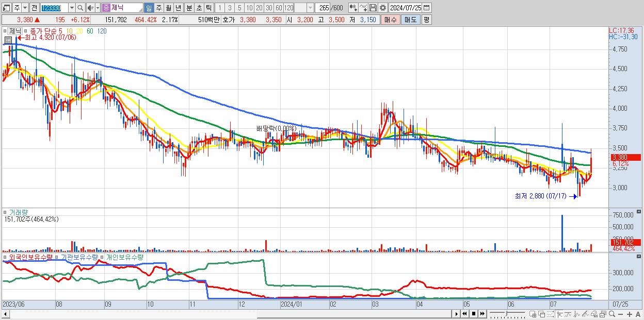The height and width of the screenshot is (320, 644).
Task: Open the chart settings gear icon
Action: pyautogui.click(x=383, y=8)
